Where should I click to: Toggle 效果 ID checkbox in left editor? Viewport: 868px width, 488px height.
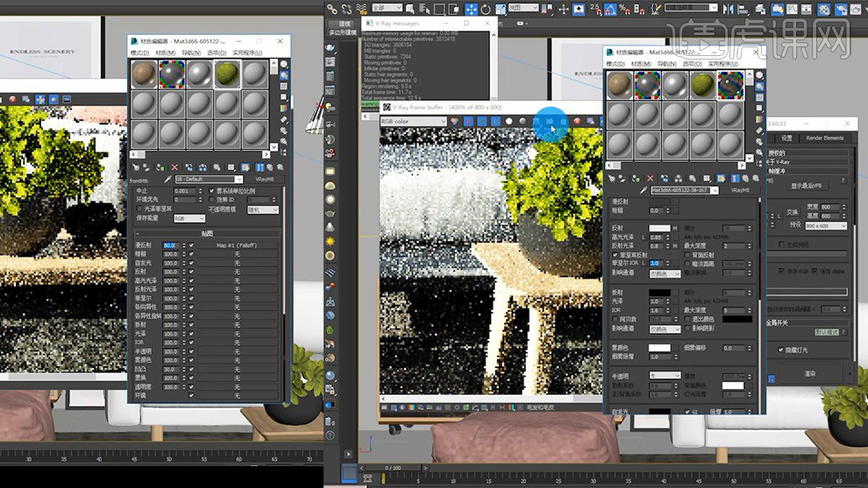point(211,199)
